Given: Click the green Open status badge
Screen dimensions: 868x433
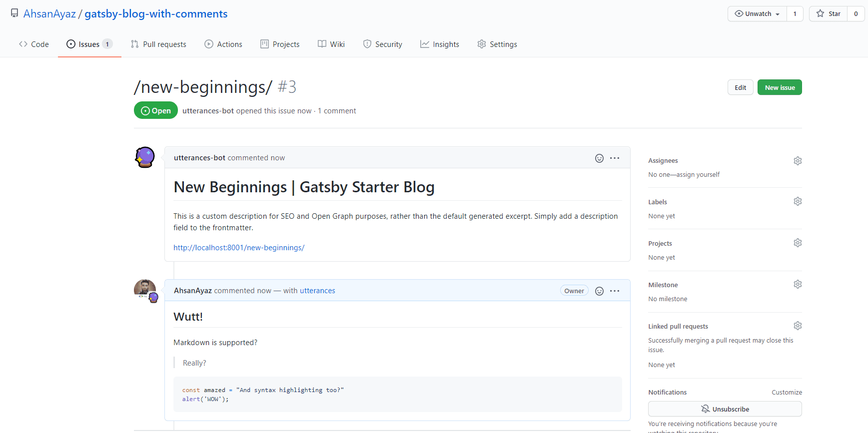Looking at the screenshot, I should [x=156, y=110].
